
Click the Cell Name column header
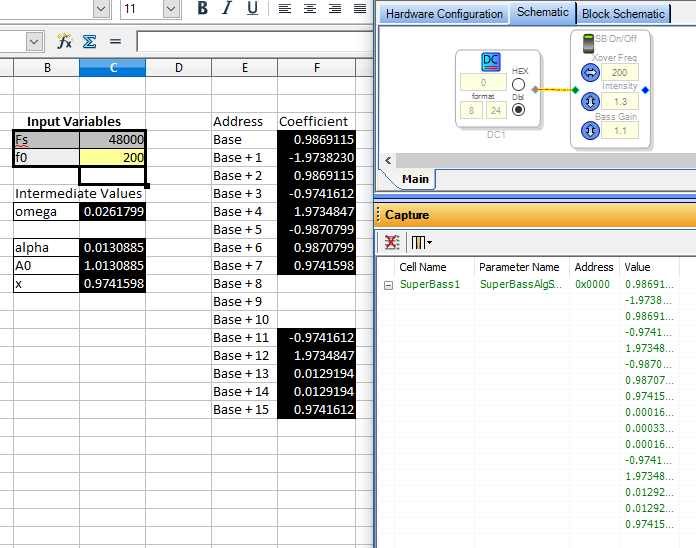click(434, 267)
